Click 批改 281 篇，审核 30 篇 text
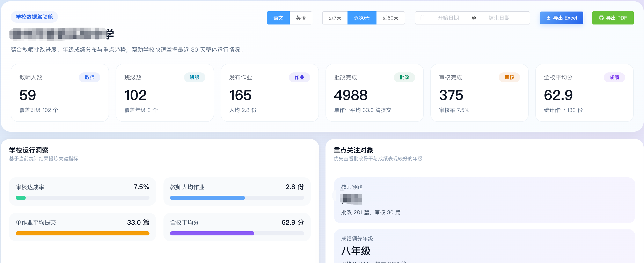The image size is (644, 263). 371,212
